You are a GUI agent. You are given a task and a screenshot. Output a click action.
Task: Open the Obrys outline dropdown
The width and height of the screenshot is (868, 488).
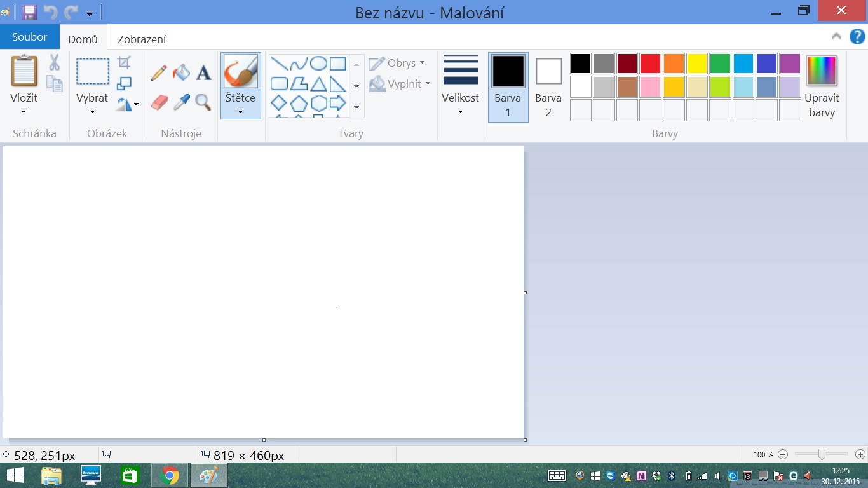[397, 64]
